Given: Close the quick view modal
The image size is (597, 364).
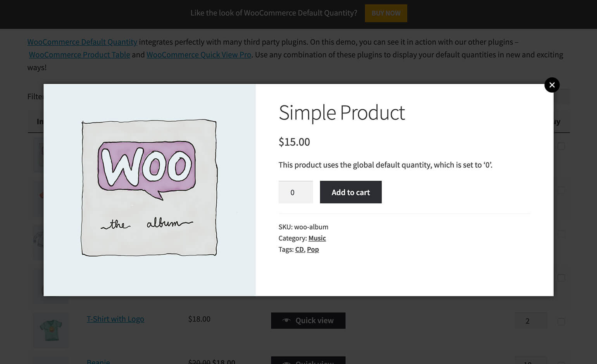Looking at the screenshot, I should 552,85.
